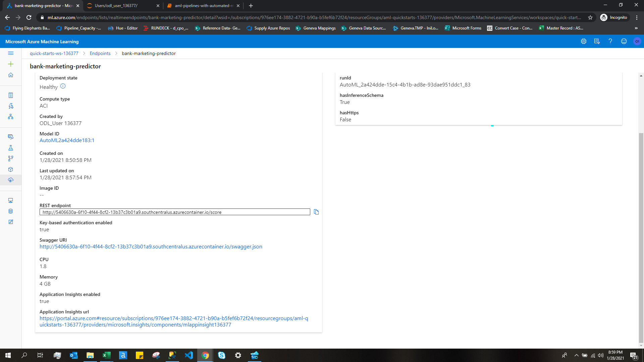Click the Help question mark icon
Image resolution: width=644 pixels, height=362 pixels.
click(610, 41)
